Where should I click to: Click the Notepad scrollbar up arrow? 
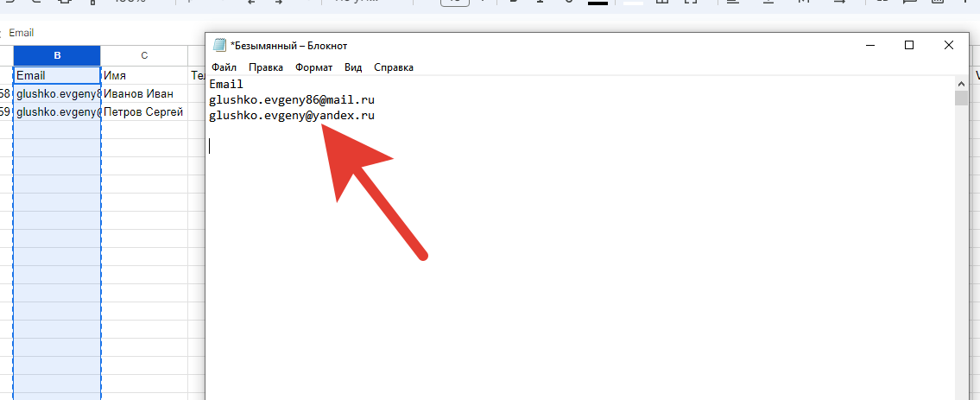[x=961, y=83]
